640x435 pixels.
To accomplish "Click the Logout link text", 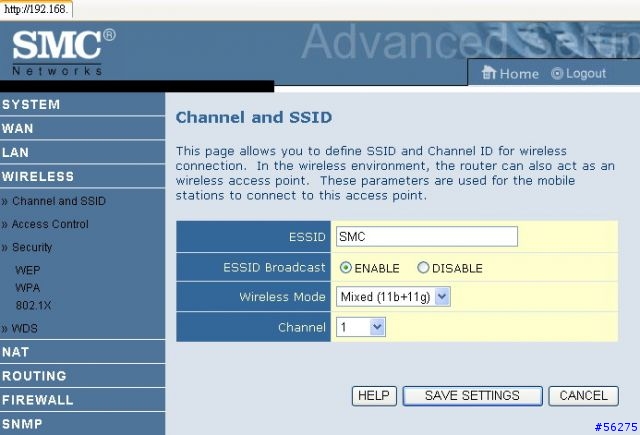I will click(x=586, y=73).
